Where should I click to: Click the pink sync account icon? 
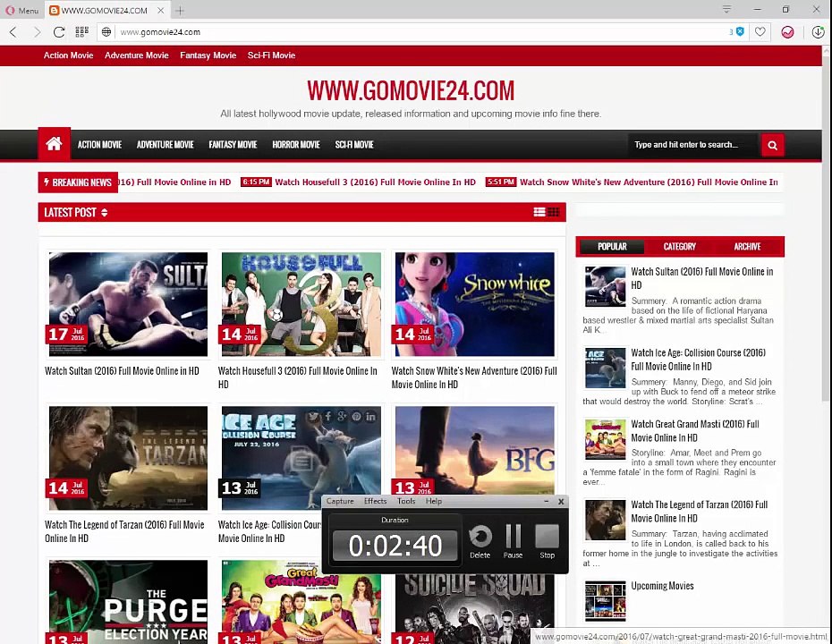tap(787, 32)
